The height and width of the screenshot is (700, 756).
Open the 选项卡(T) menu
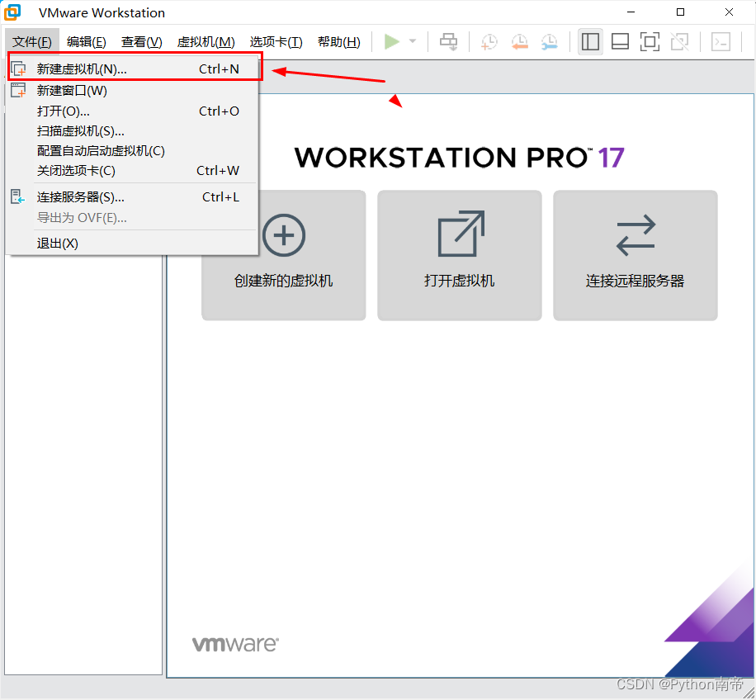[x=276, y=41]
